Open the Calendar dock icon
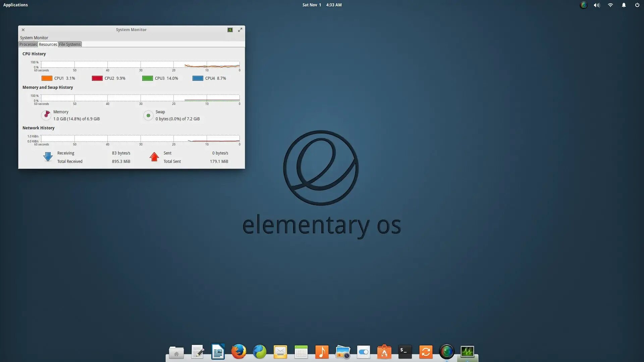644x362 pixels. click(x=301, y=352)
